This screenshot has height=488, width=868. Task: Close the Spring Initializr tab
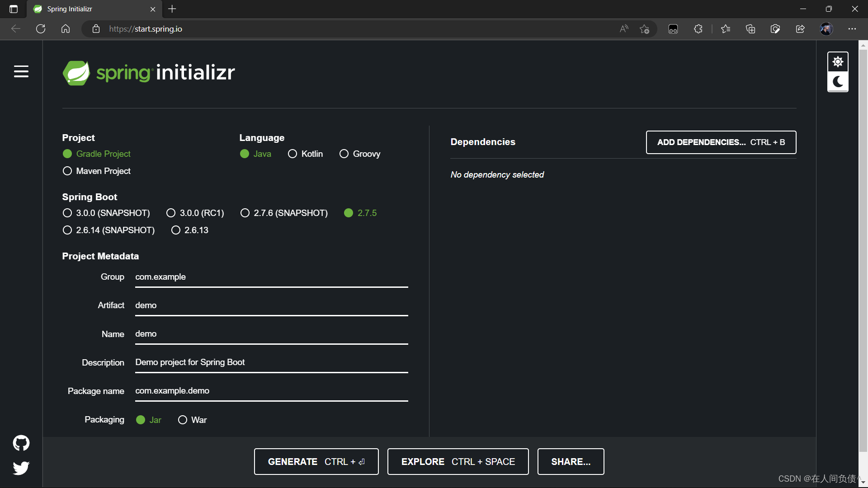coord(153,9)
